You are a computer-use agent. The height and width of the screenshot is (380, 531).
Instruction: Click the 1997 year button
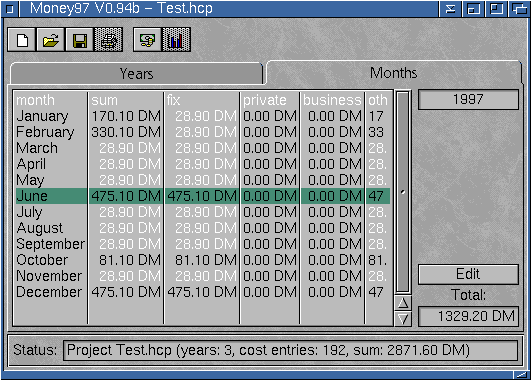coord(468,99)
